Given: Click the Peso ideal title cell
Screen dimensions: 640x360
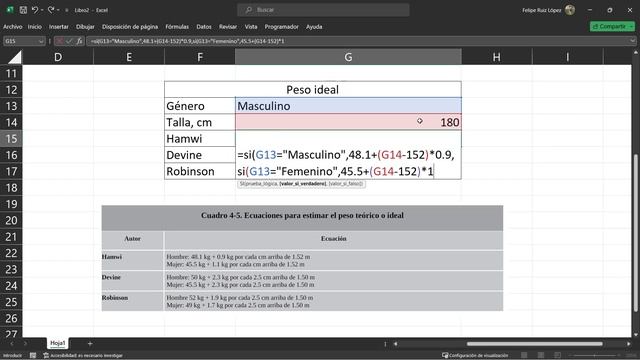Looking at the screenshot, I should (x=313, y=90).
